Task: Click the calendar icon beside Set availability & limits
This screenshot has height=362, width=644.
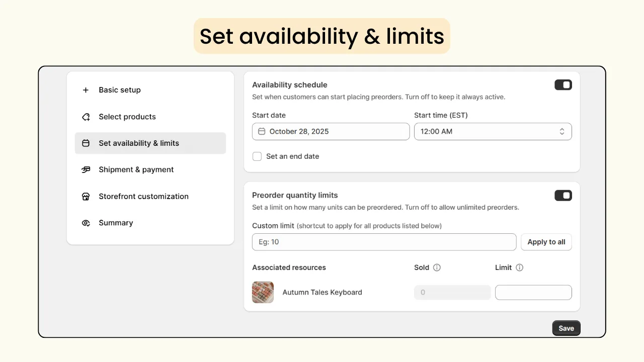Action: [86, 143]
